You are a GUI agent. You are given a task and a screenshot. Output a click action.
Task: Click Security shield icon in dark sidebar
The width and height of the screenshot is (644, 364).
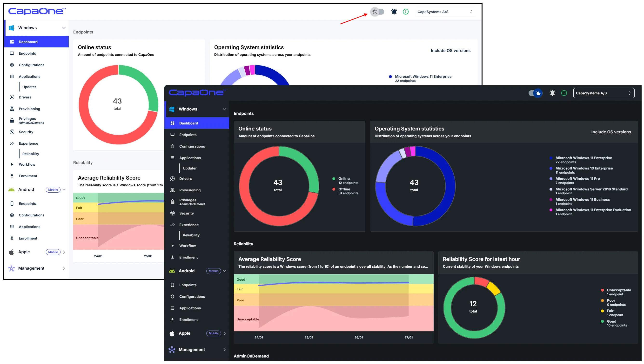172,213
